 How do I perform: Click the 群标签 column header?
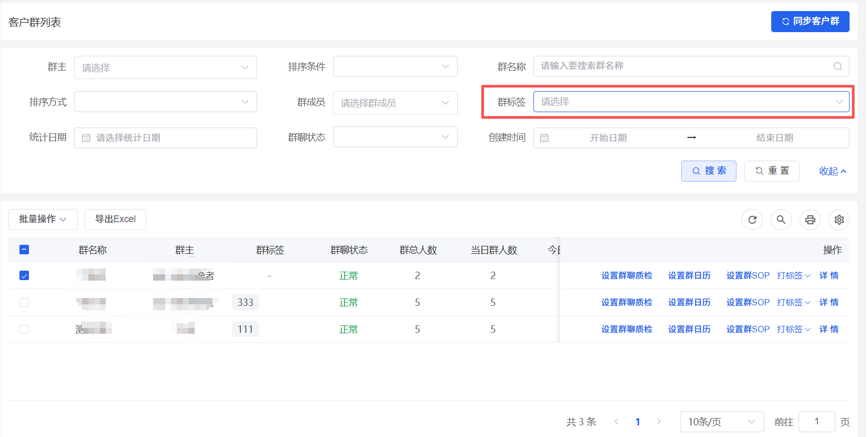(270, 250)
